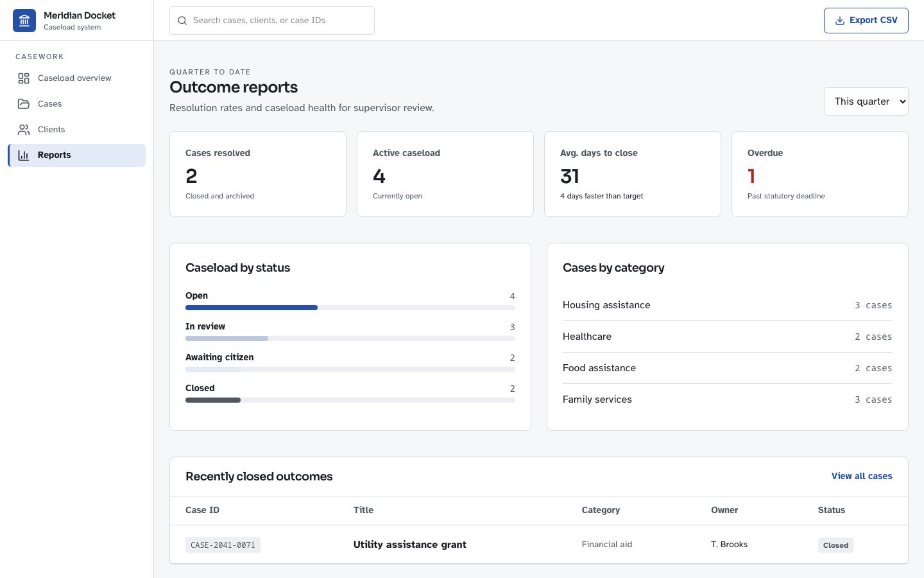This screenshot has height=578, width=924.
Task: Click the Closed status badge in table
Action: tap(835, 545)
